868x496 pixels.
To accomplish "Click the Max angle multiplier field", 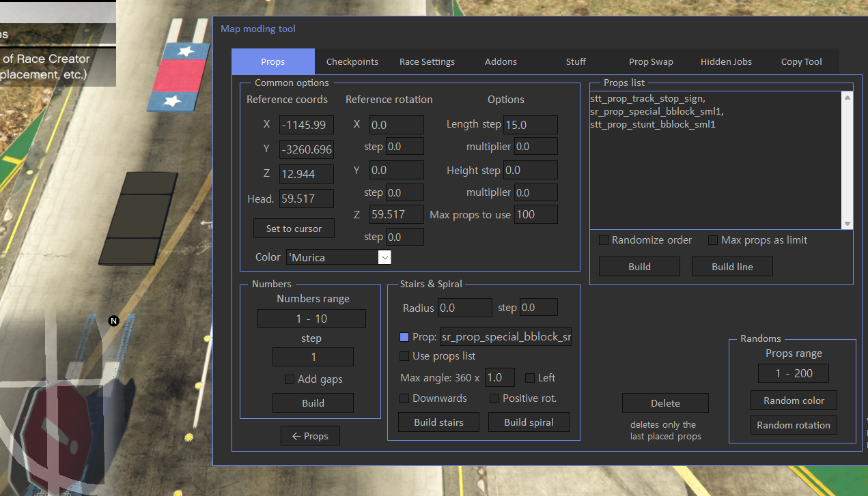I will coord(500,377).
